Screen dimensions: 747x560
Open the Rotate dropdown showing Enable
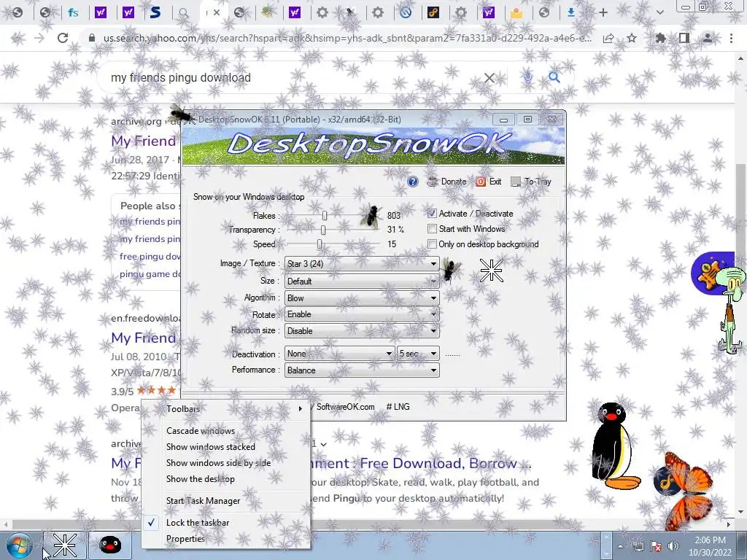(362, 314)
